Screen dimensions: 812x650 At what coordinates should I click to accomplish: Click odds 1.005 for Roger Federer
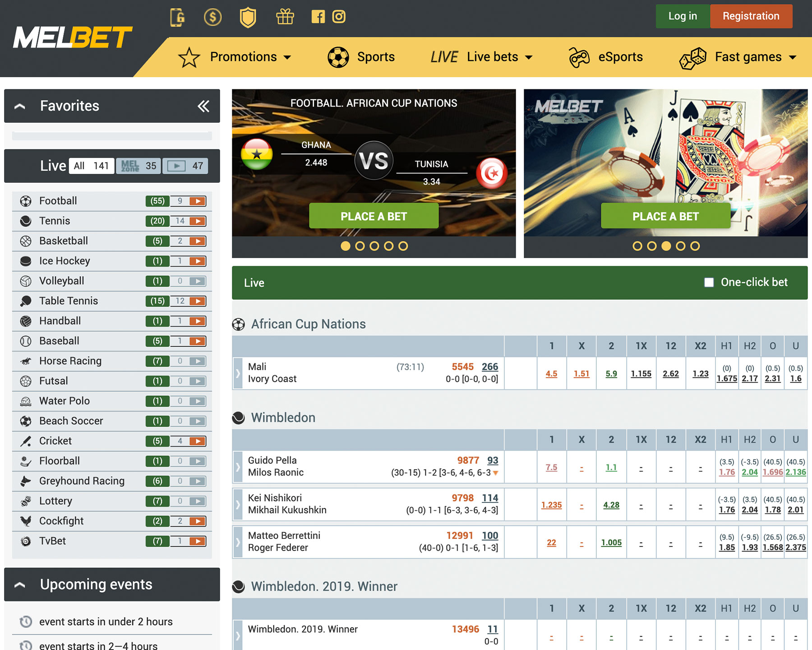click(x=611, y=543)
